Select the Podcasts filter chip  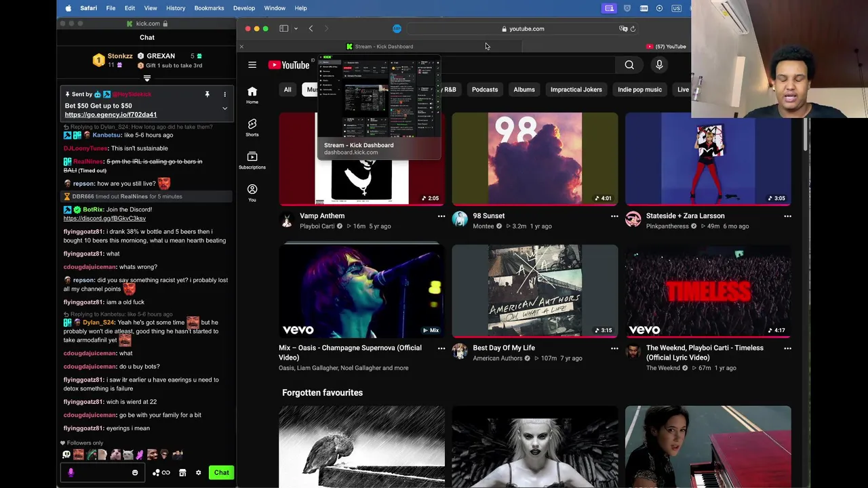click(485, 89)
